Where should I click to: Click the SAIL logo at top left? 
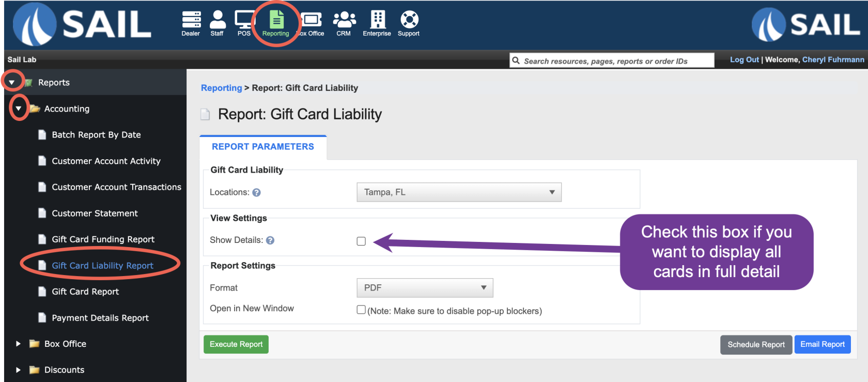(x=82, y=24)
